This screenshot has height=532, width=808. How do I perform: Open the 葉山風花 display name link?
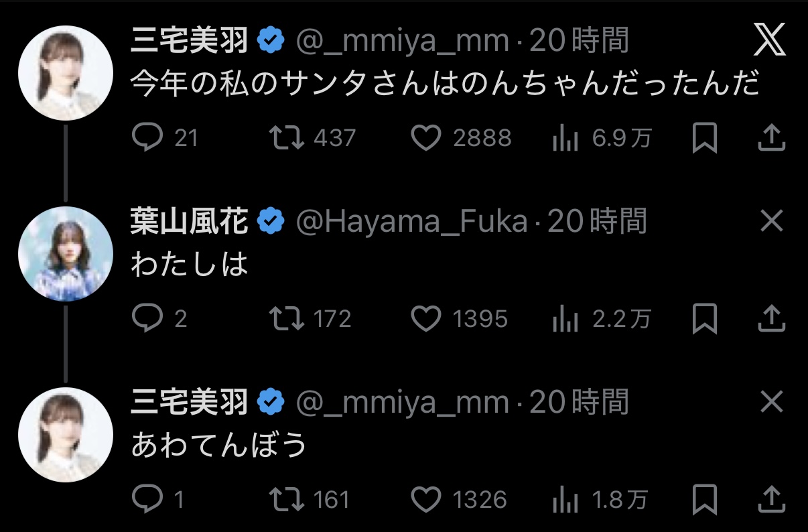click(190, 222)
